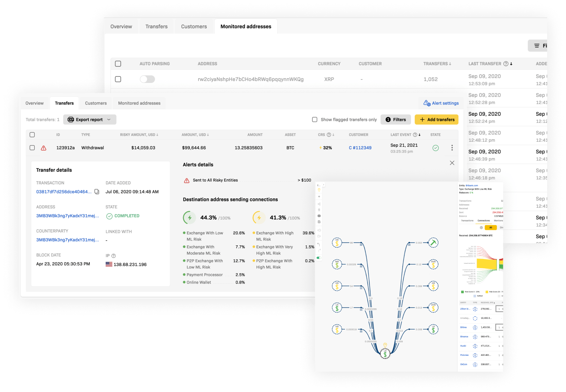Screen dimensions: 566x392
Task: Toggle auto parsing for the XRP address
Action: tap(147, 79)
